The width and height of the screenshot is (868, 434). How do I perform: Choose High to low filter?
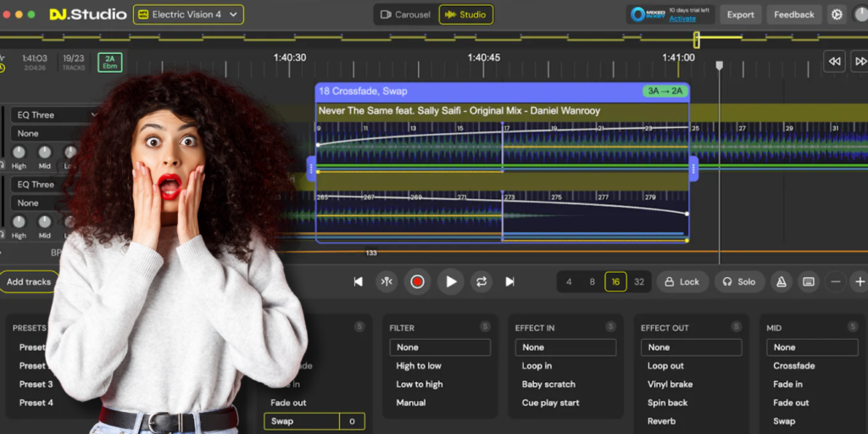[419, 366]
